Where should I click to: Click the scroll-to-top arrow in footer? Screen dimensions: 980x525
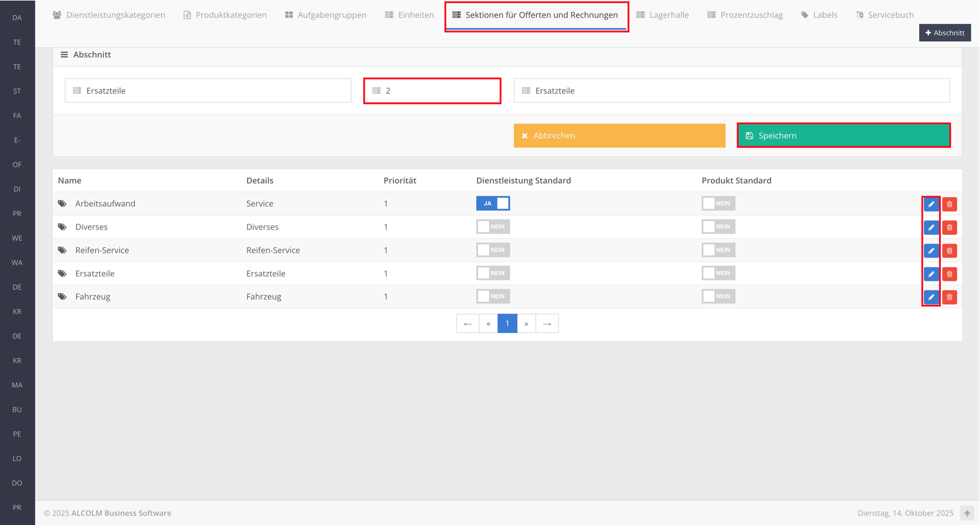pos(967,513)
